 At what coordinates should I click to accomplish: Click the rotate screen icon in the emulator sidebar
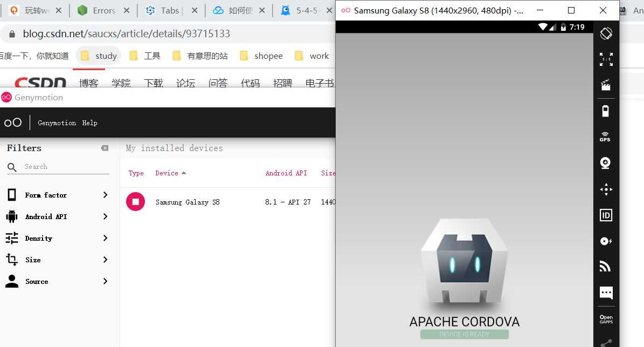(x=606, y=33)
